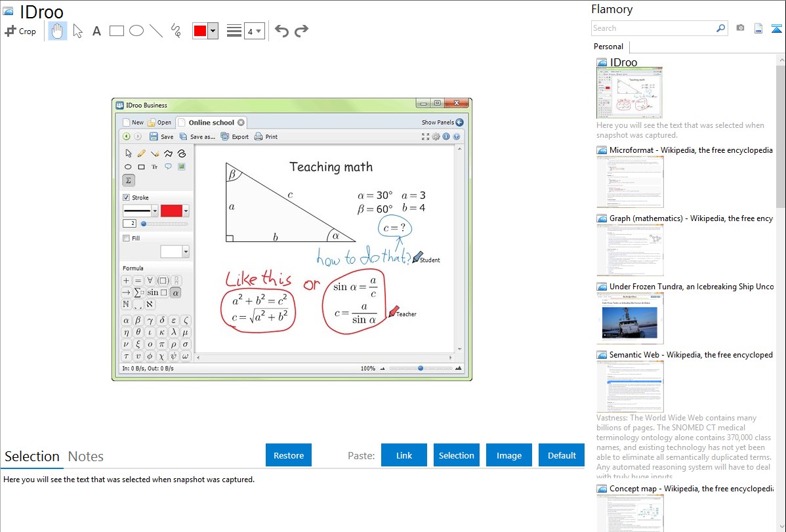
Task: Open the Under Frozen Tundra ship thumbnail
Action: [630, 318]
